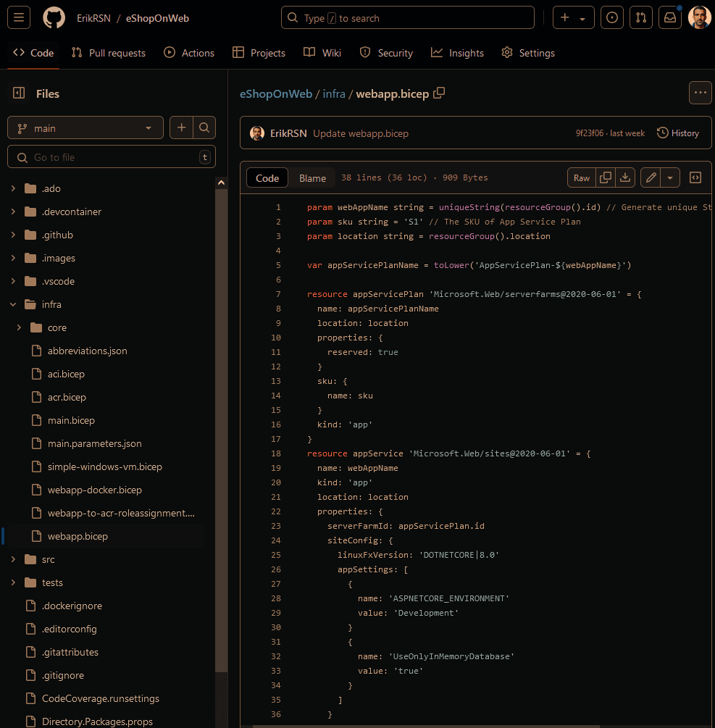715x728 pixels.
Task: Expand the .images folder
Action: 13,258
